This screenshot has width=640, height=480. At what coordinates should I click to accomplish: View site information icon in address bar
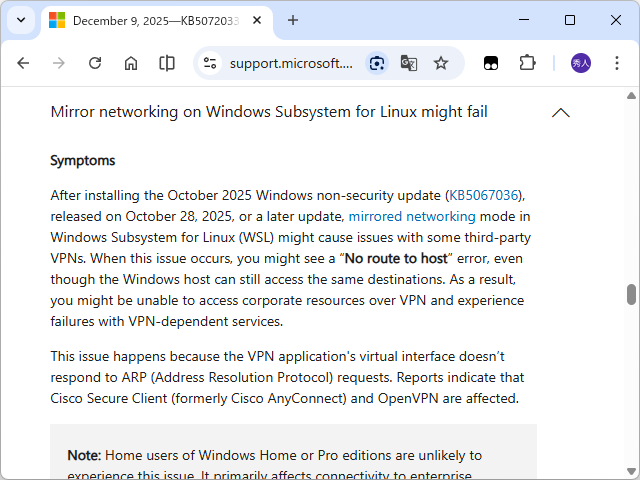coord(210,63)
